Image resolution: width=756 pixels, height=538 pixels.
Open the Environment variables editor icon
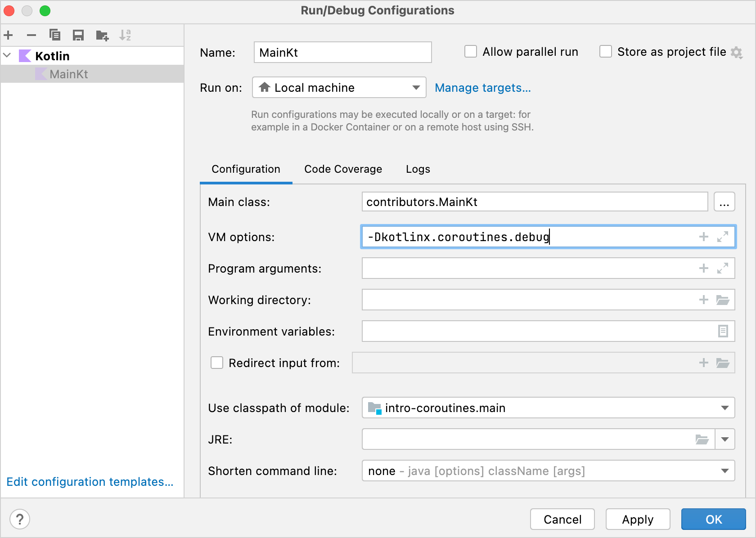pyautogui.click(x=723, y=332)
